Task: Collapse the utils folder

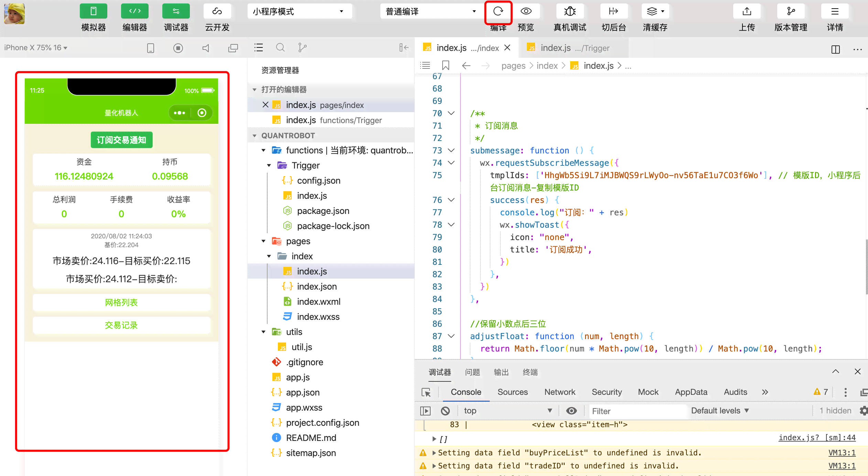Action: pyautogui.click(x=263, y=332)
